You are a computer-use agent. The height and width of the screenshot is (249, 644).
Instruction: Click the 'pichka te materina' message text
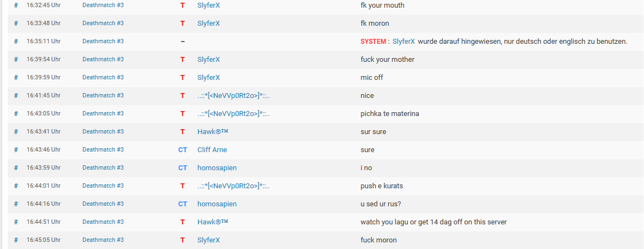[x=389, y=114]
